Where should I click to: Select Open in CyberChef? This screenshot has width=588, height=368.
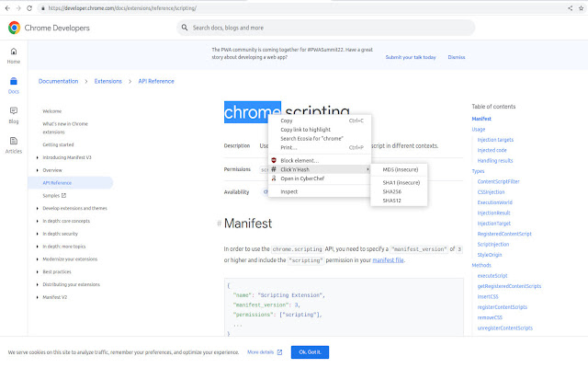[x=320, y=178]
